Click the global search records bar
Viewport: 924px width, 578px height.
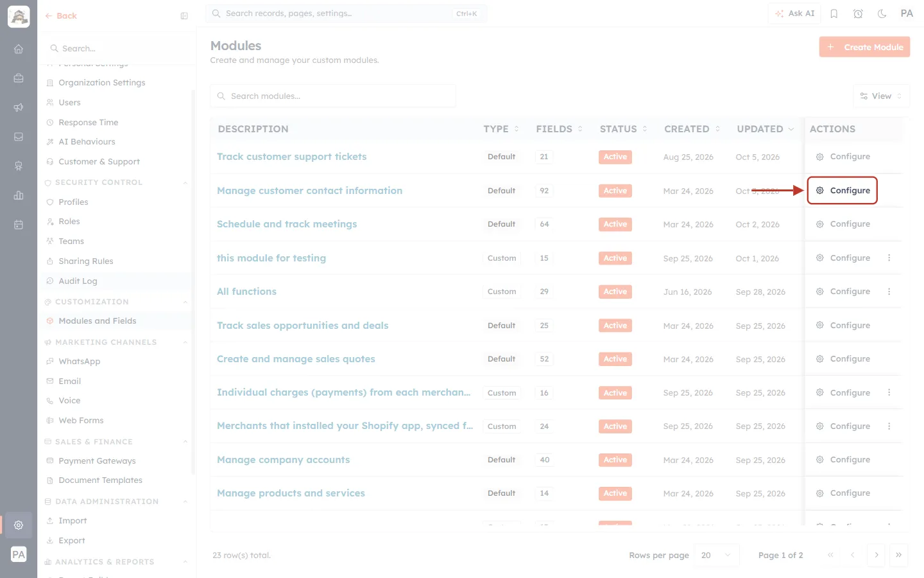[x=346, y=13]
